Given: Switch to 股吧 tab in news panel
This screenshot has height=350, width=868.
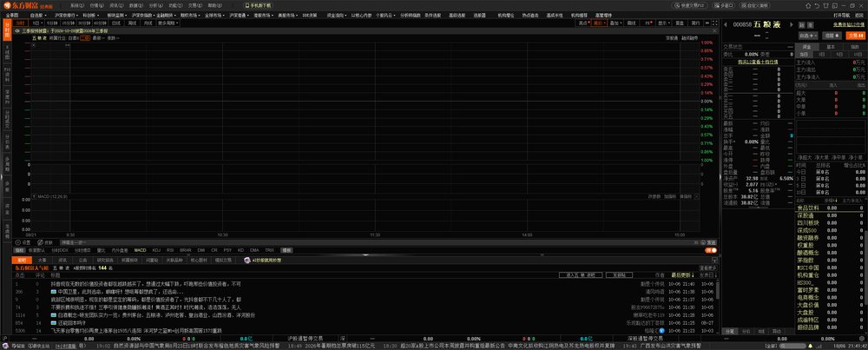Looking at the screenshot, I should [23, 260].
